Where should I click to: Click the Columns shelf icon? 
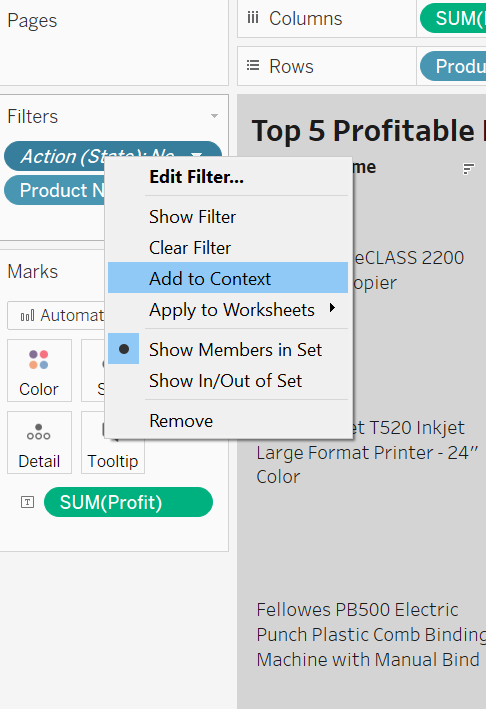253,19
